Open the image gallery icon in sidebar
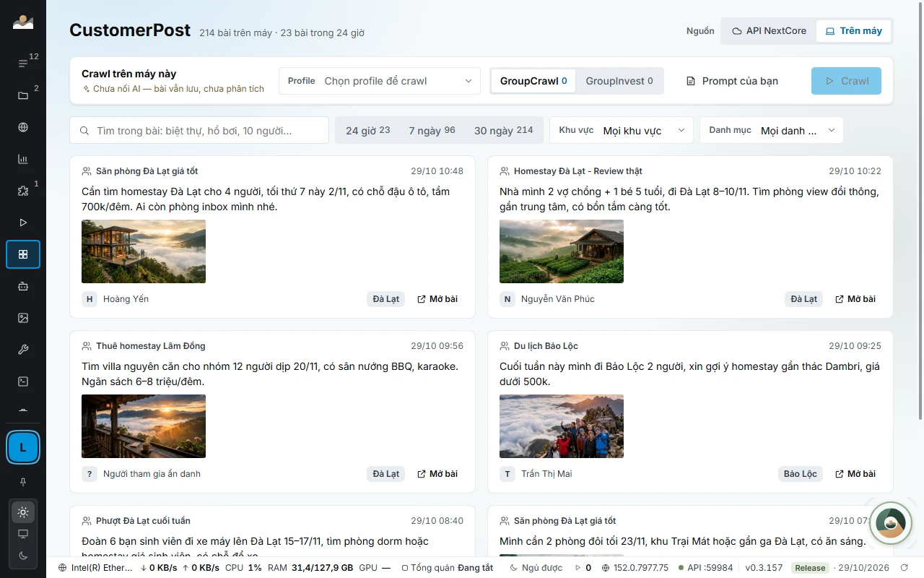 pyautogui.click(x=23, y=318)
